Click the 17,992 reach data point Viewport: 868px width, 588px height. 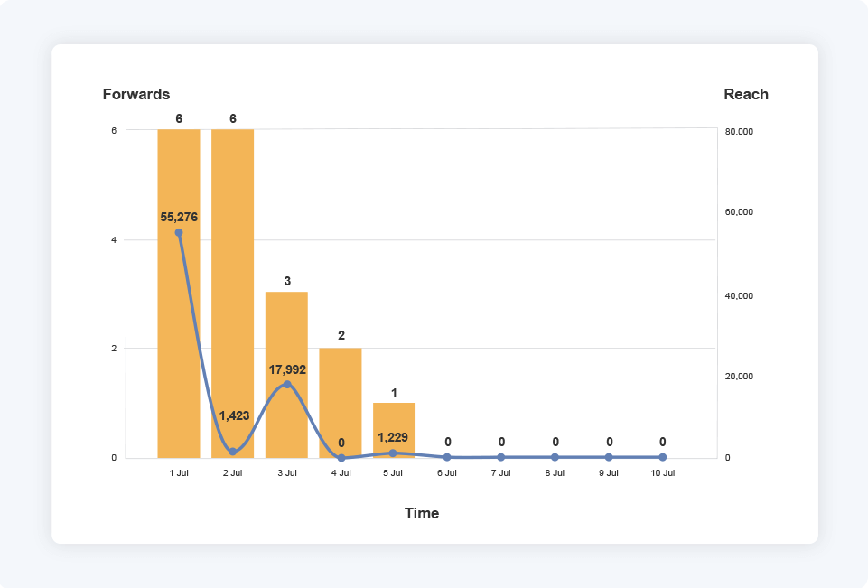[x=287, y=385]
